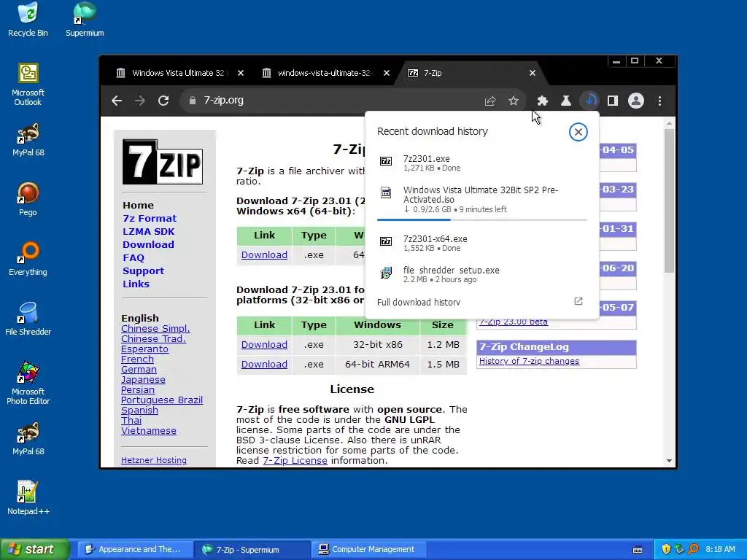The width and height of the screenshot is (747, 560).
Task: Switch language to Portuguese Brazil
Action: [162, 400]
